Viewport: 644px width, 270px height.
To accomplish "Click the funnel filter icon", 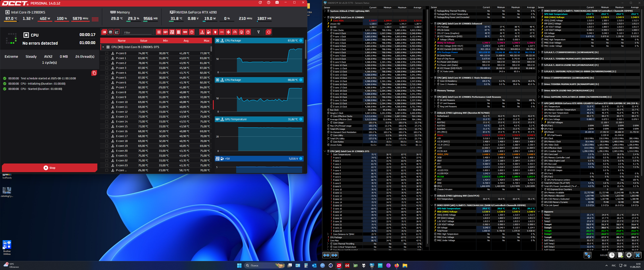I will pos(259,32).
